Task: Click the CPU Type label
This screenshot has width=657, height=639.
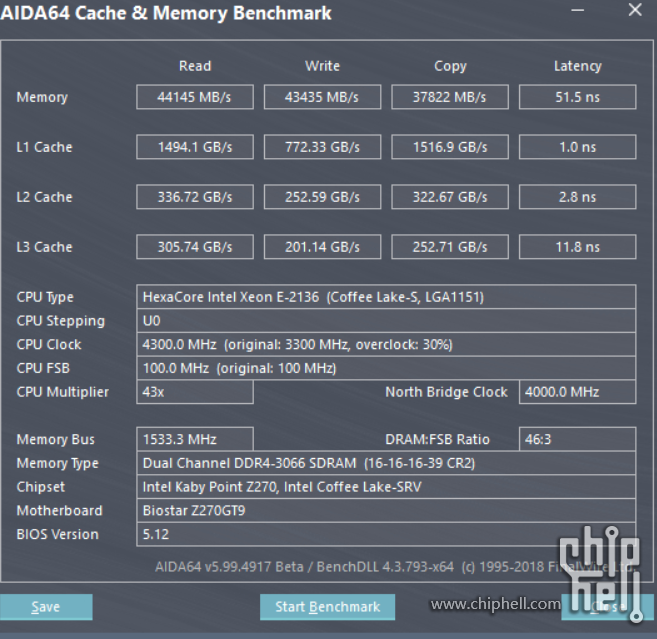Action: coord(45,298)
